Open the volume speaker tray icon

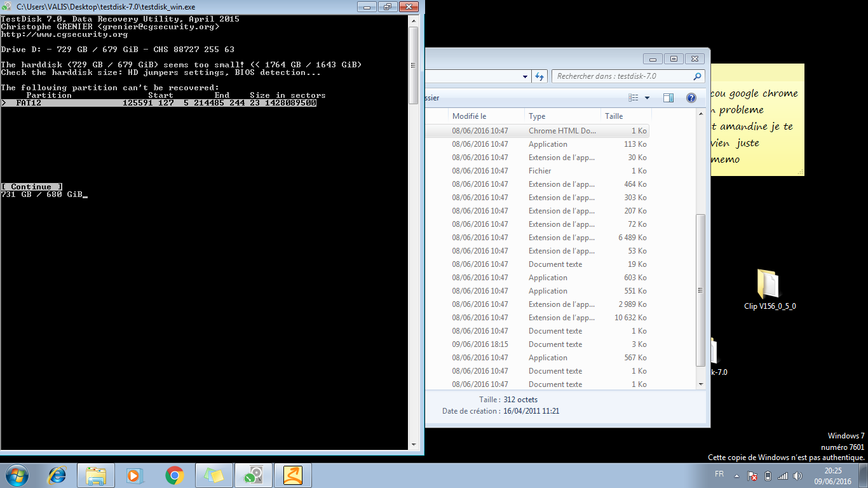coord(798,475)
